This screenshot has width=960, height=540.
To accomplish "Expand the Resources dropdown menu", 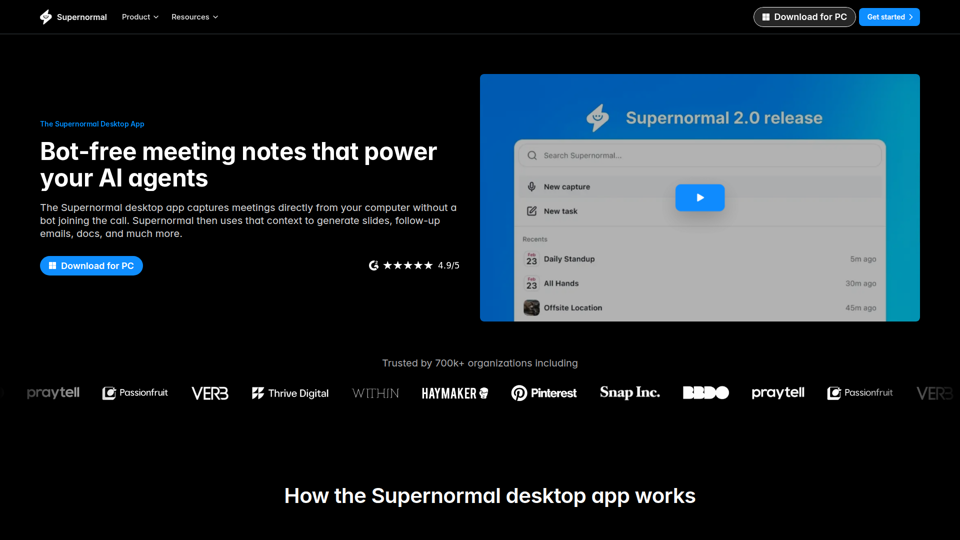I will (x=195, y=17).
